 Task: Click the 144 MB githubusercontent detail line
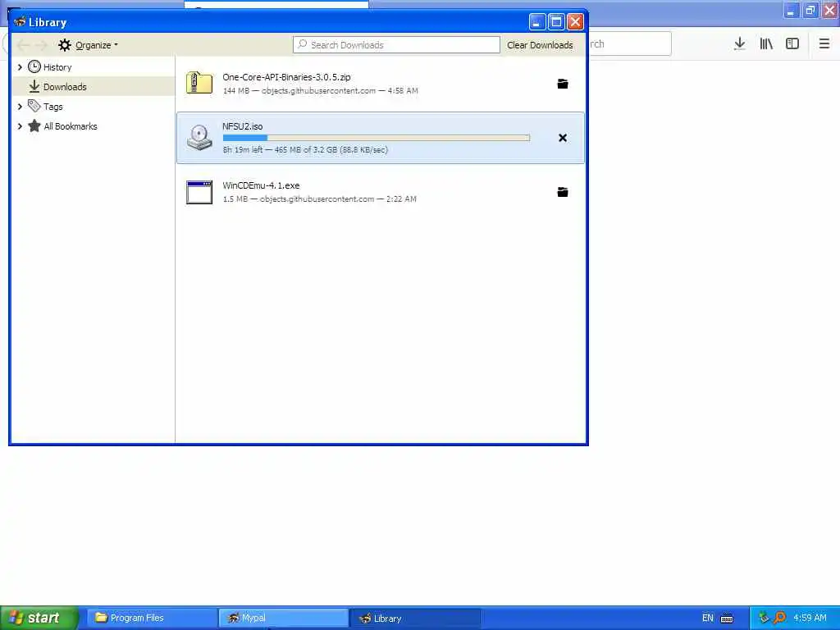click(x=321, y=91)
